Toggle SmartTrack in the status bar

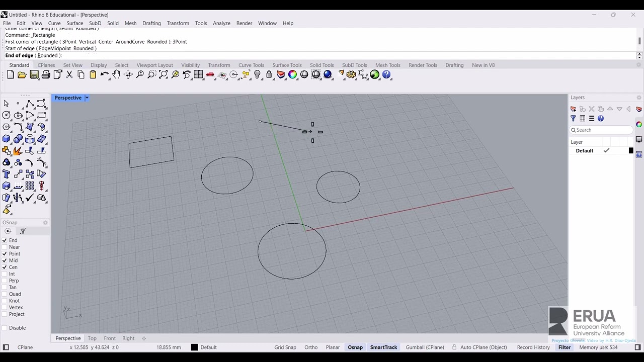pos(383,347)
